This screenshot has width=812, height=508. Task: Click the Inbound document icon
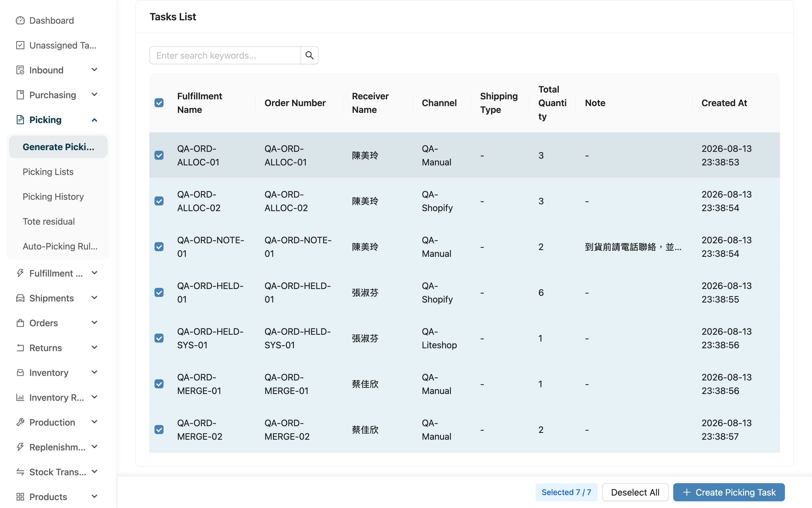point(20,70)
